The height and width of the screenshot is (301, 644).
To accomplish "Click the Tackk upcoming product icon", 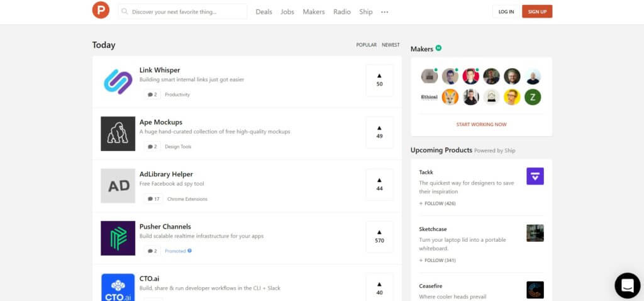I will point(535,176).
